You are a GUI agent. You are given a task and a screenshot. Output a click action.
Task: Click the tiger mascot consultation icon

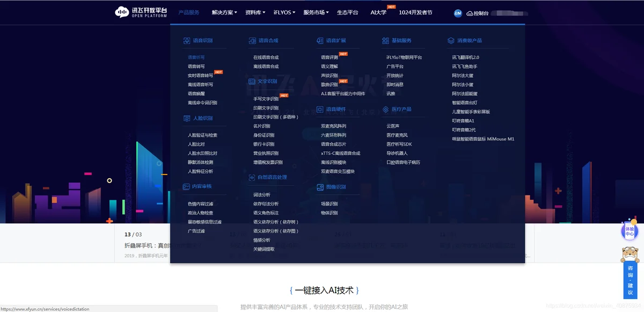pos(630,253)
